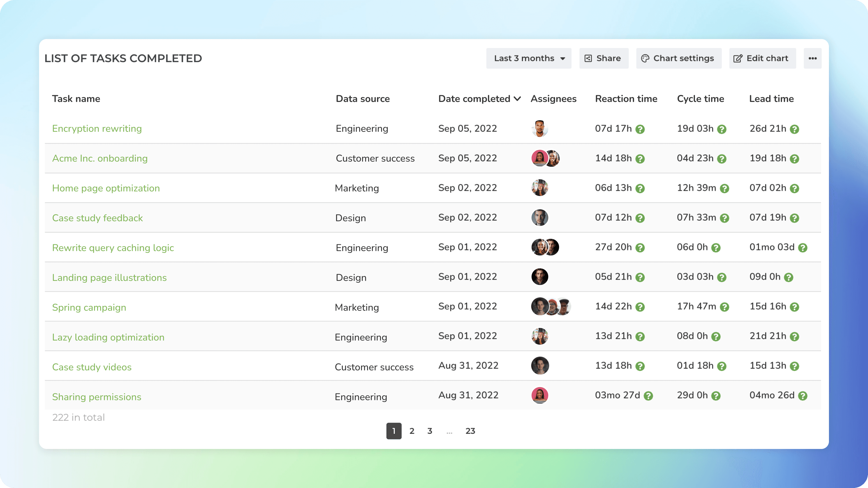Open the three-dots more options menu
The image size is (868, 488).
tap(812, 58)
